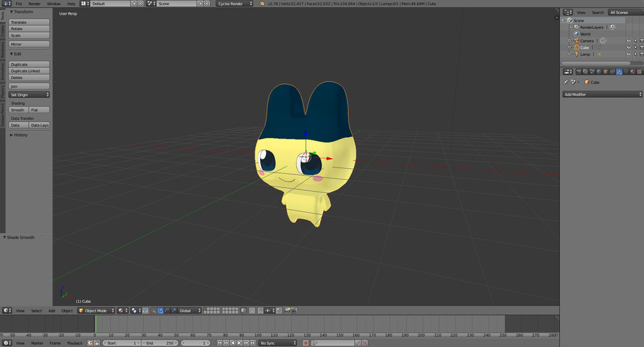Open the Object properties cube tab icon
Screen dimensions: 644x347
[x=606, y=72]
